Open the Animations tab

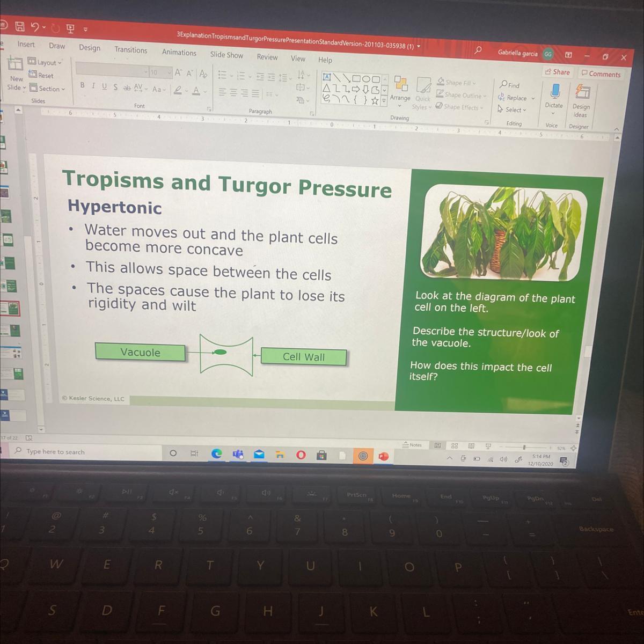click(x=179, y=53)
